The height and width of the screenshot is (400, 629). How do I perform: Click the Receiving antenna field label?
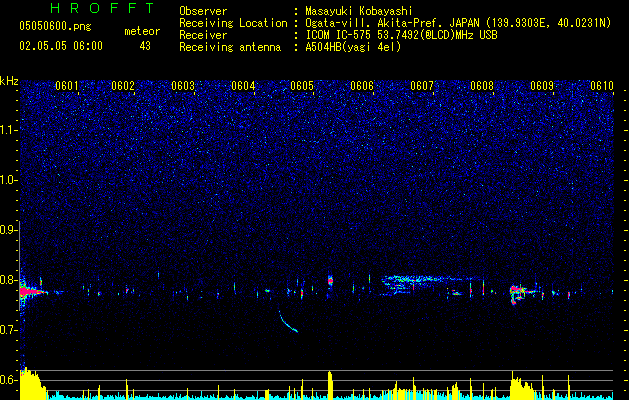tap(230, 47)
